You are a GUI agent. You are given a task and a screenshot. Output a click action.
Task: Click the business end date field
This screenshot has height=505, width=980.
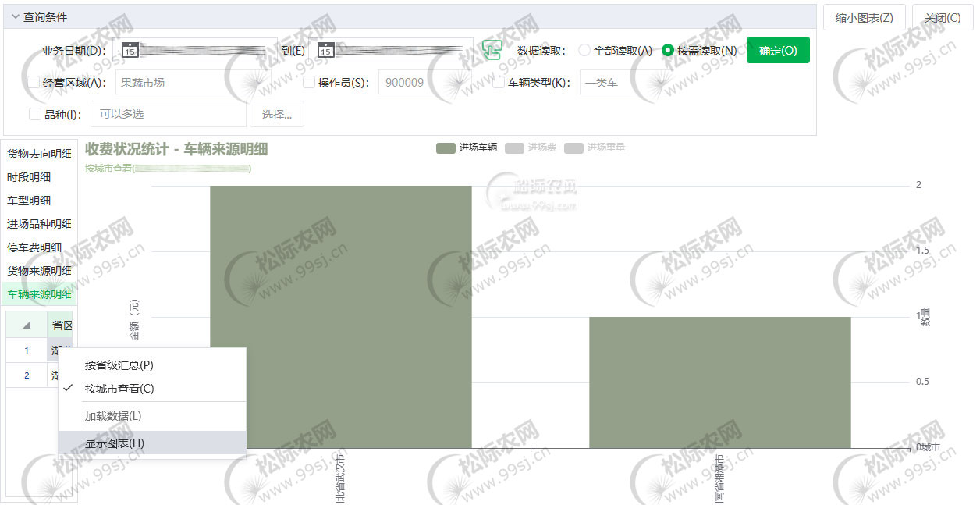coord(392,51)
